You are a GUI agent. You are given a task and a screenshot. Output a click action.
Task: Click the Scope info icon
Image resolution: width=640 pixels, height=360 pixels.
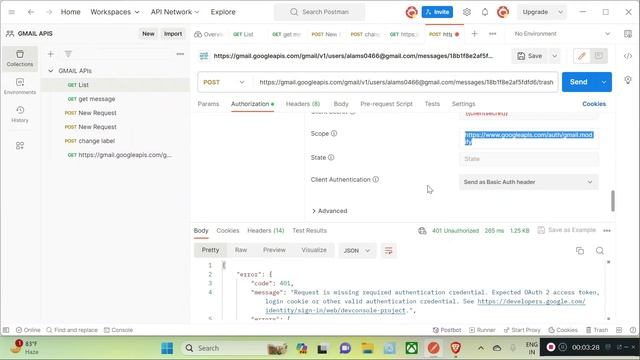pyautogui.click(x=334, y=133)
